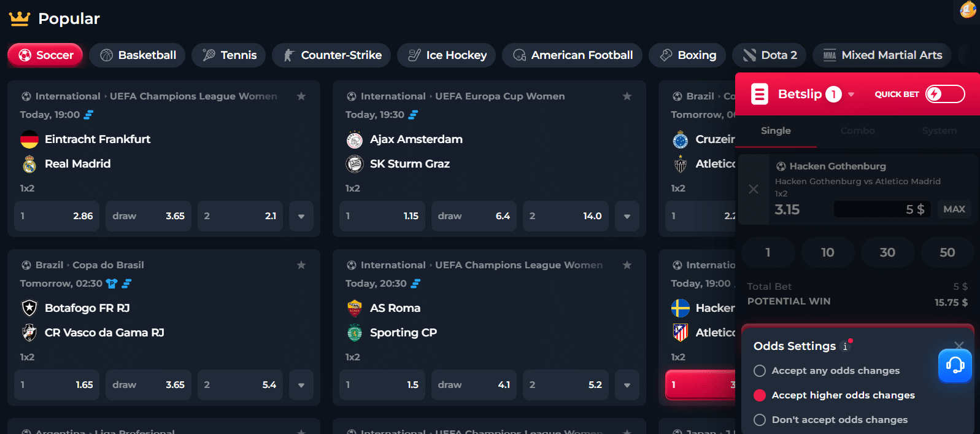Click the stats icon beside Today, 19:00
Viewport: 980px width, 434px height.
[x=89, y=115]
